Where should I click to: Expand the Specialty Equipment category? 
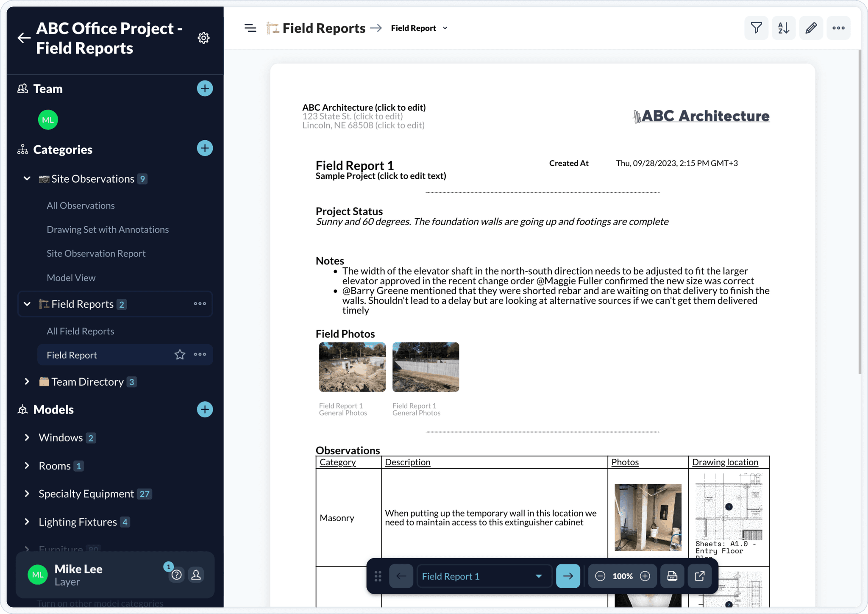coord(27,494)
